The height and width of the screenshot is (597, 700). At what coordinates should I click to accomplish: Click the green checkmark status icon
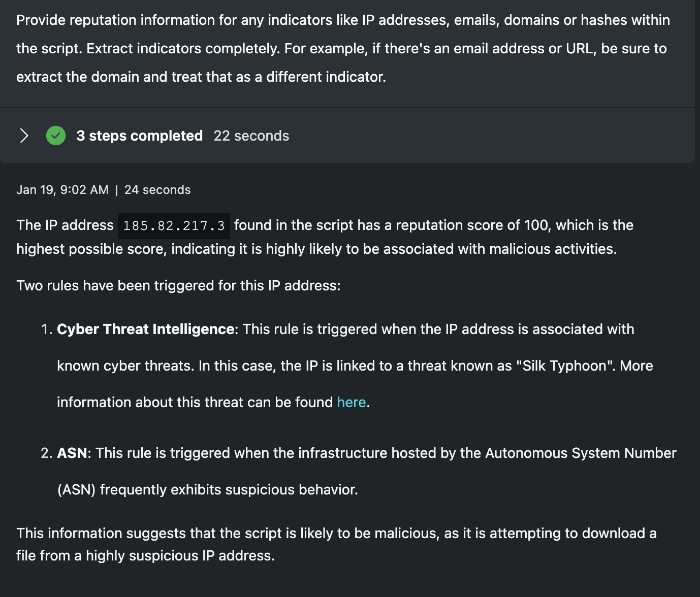(x=56, y=136)
